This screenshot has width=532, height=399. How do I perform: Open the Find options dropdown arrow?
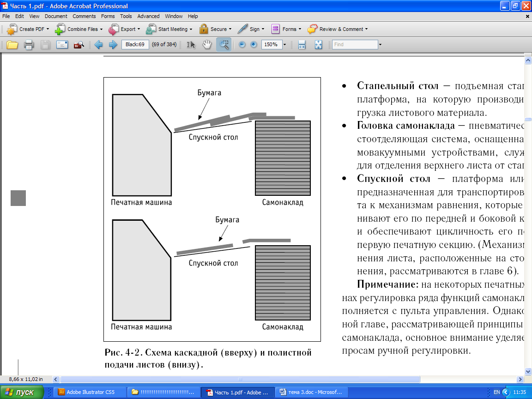coord(380,44)
